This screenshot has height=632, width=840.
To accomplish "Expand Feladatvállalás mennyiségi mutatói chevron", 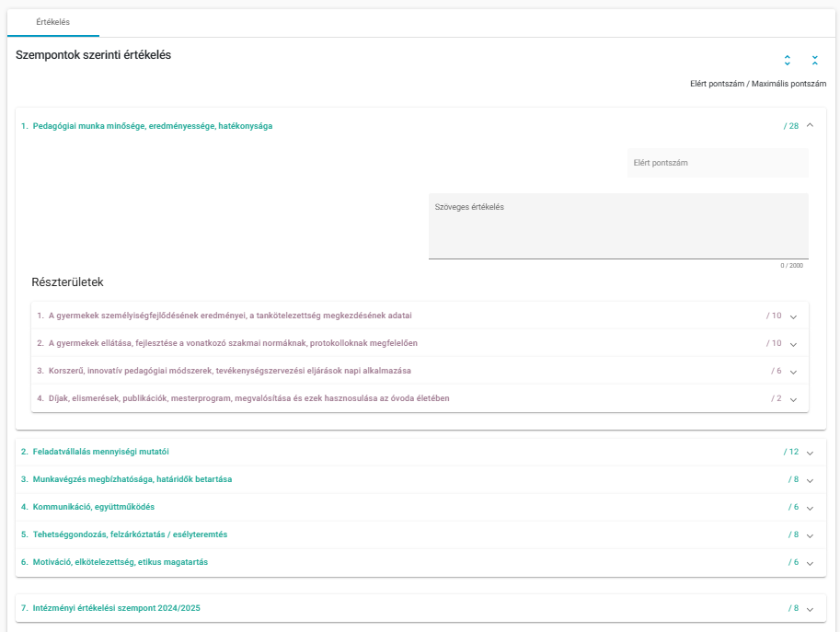I will click(810, 453).
